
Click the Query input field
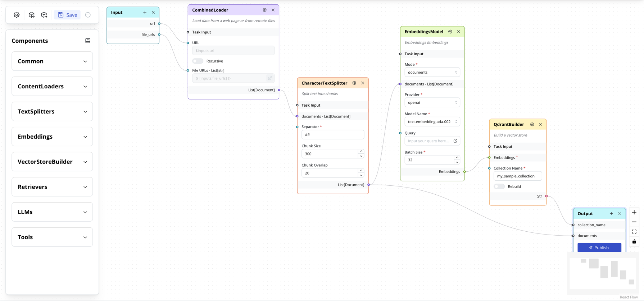click(432, 141)
